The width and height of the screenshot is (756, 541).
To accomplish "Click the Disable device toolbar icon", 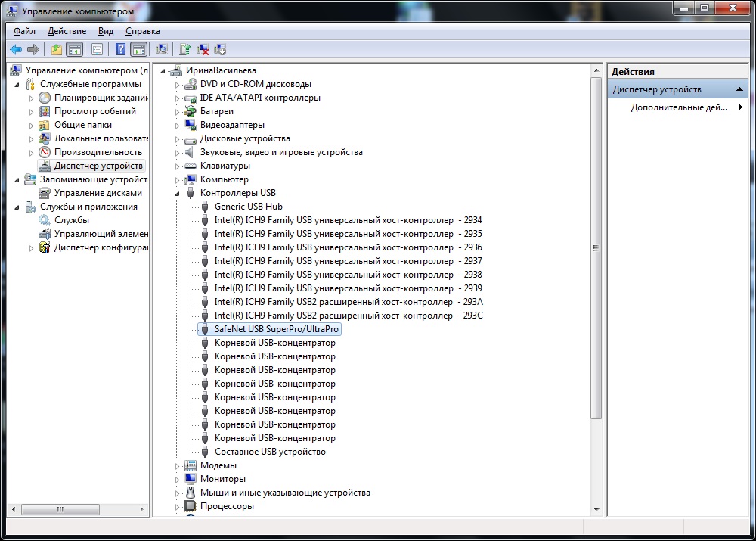I will (220, 50).
